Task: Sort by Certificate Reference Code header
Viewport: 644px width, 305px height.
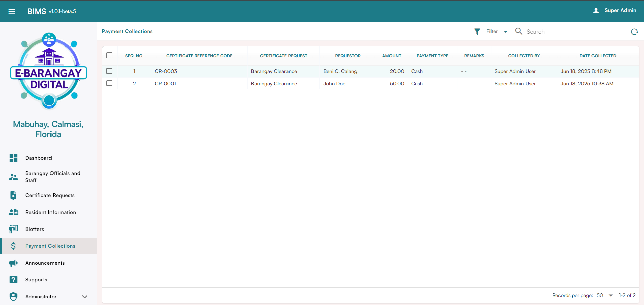Action: tap(199, 56)
